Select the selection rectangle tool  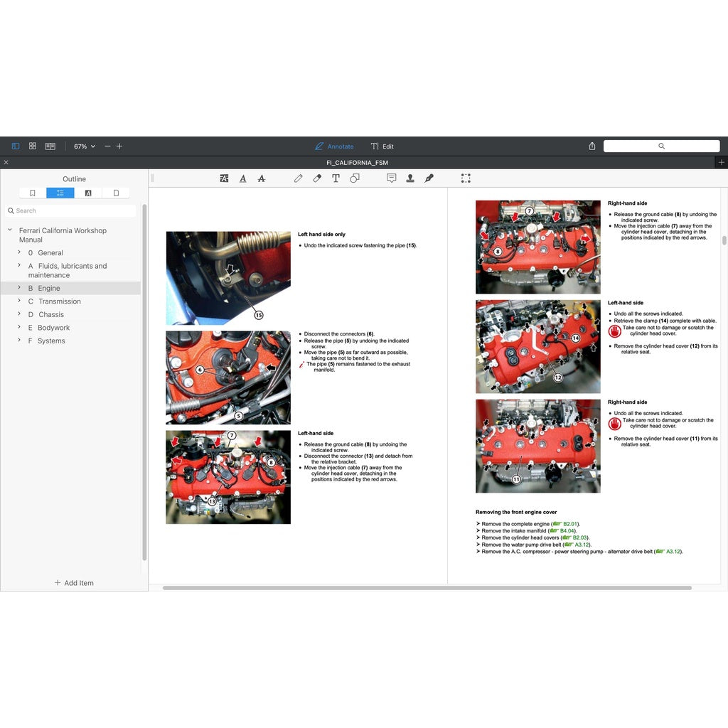pos(466,178)
